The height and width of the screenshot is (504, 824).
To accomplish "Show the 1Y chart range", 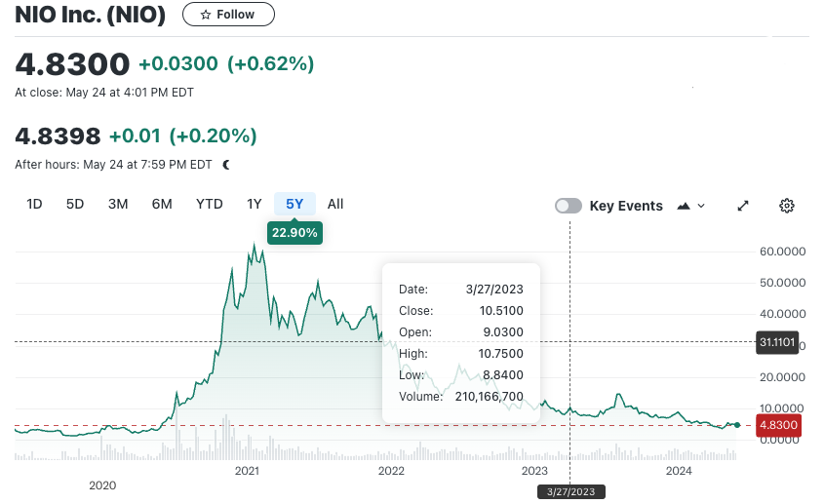I will click(x=255, y=204).
